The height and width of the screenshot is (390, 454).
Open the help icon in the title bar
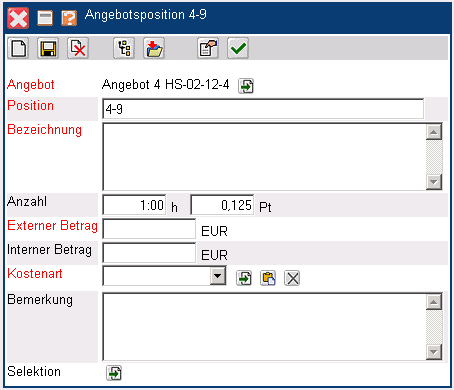click(69, 18)
